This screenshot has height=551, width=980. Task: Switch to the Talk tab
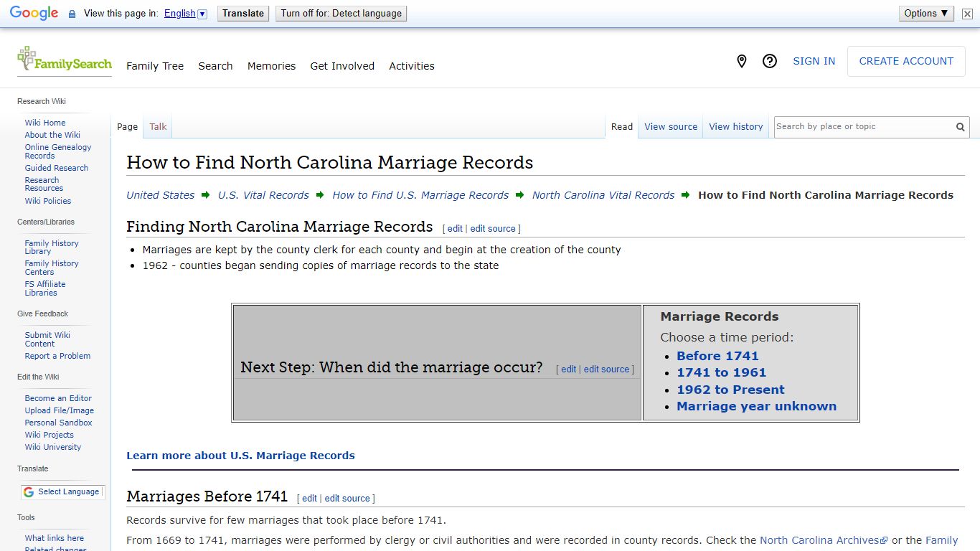[x=157, y=126]
